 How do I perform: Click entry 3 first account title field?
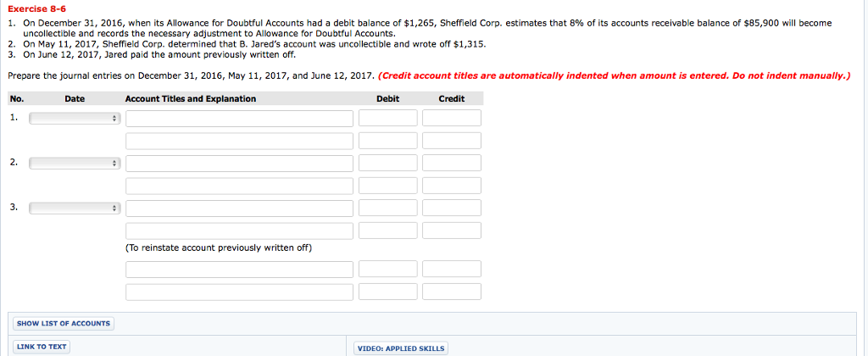[240, 208]
